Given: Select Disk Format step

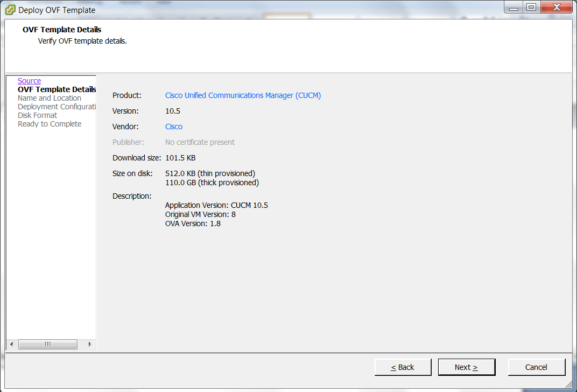Looking at the screenshot, I should (x=37, y=115).
